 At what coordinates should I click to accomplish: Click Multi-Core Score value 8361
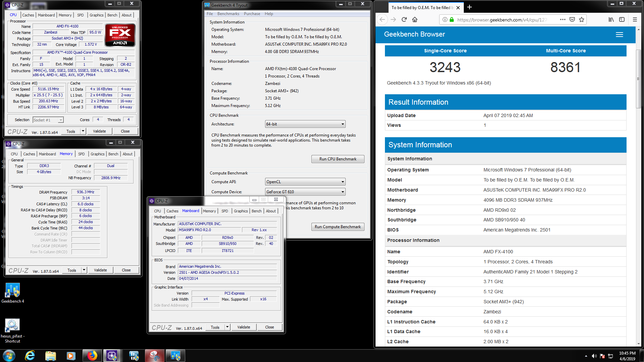click(x=565, y=67)
